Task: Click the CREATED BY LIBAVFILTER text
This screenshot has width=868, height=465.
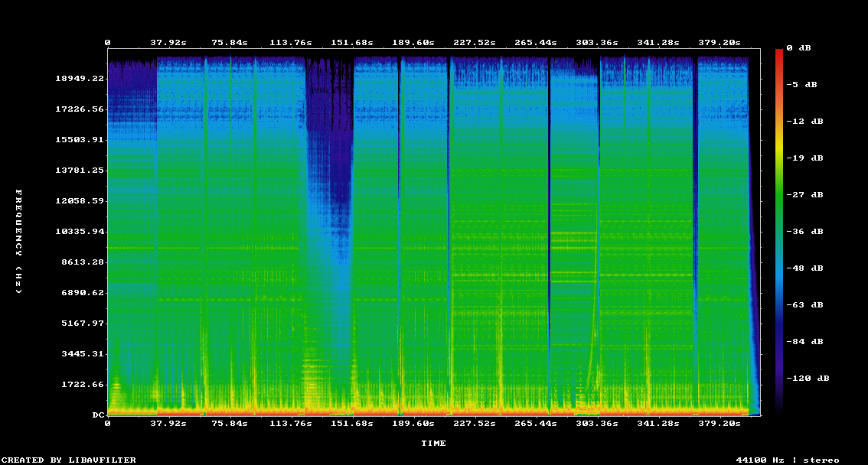Action: (x=69, y=460)
